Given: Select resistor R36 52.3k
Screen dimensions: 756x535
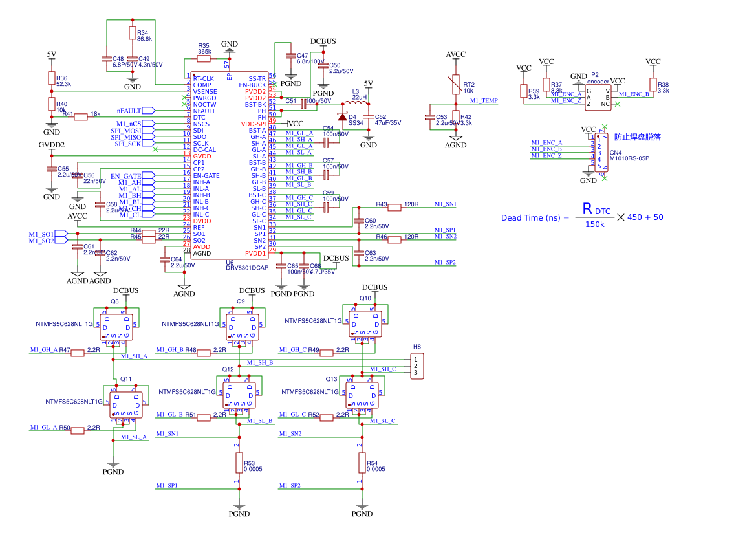Looking at the screenshot, I should tap(52, 78).
